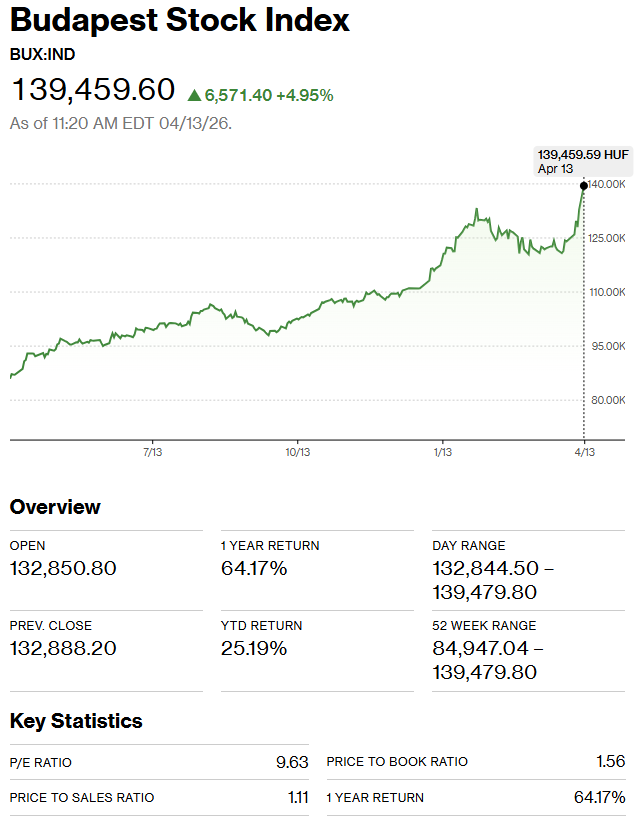
Task: Select the BUX:IND ticker symbol
Action: click(42, 54)
